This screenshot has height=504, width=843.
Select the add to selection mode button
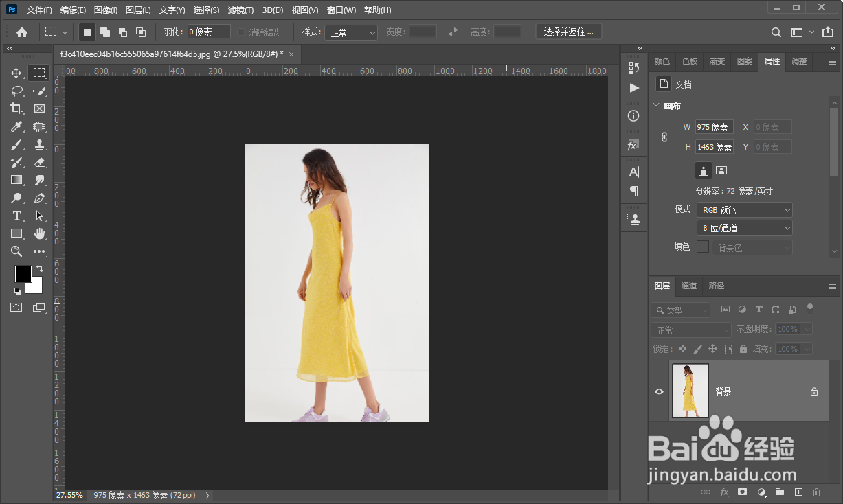click(x=105, y=32)
